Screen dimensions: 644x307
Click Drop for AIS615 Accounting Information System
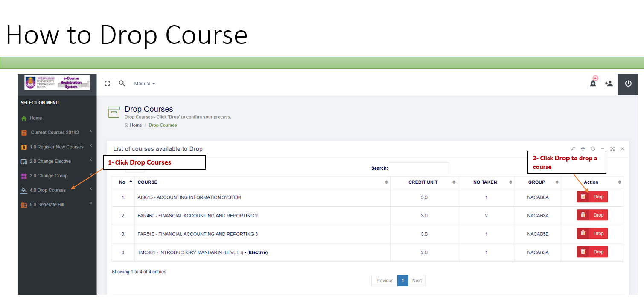[x=592, y=197]
